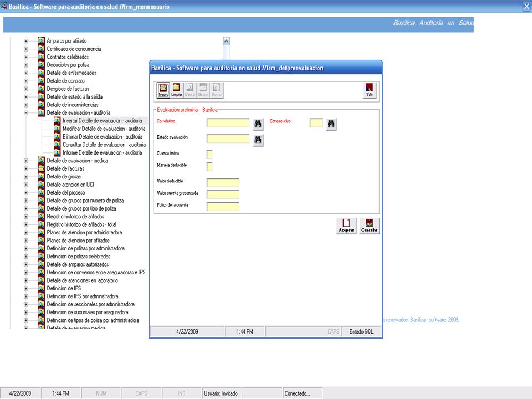This screenshot has width=532, height=399.
Task: Click the Registro historico de afiliados - total label
Action: point(81,224)
